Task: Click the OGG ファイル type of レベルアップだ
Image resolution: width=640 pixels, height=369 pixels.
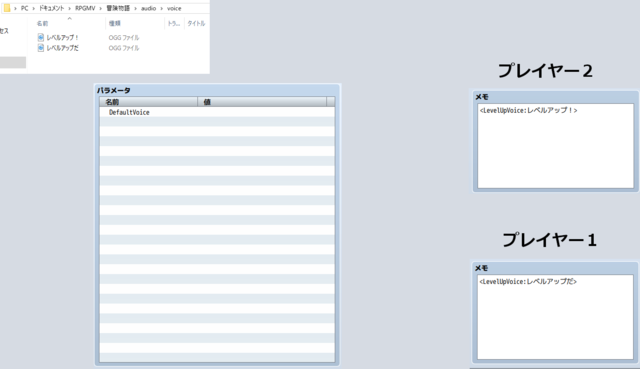Action: (124, 48)
